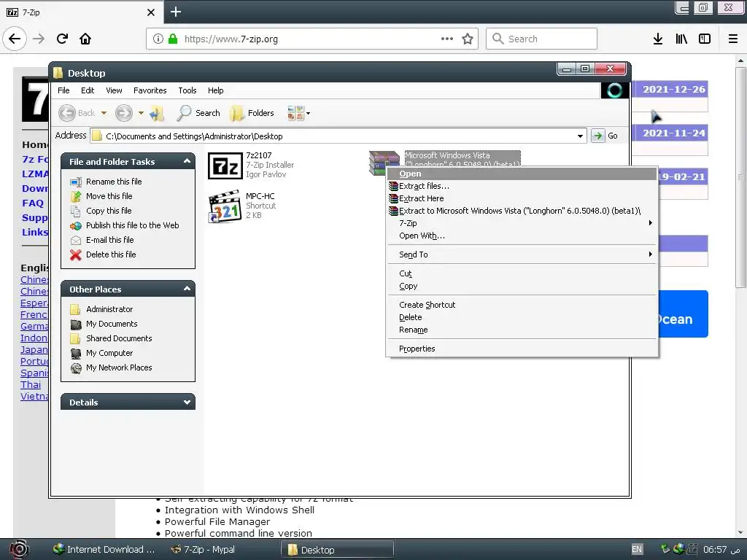Toggle the Folders pane button
This screenshot has width=747, height=560.
[252, 113]
